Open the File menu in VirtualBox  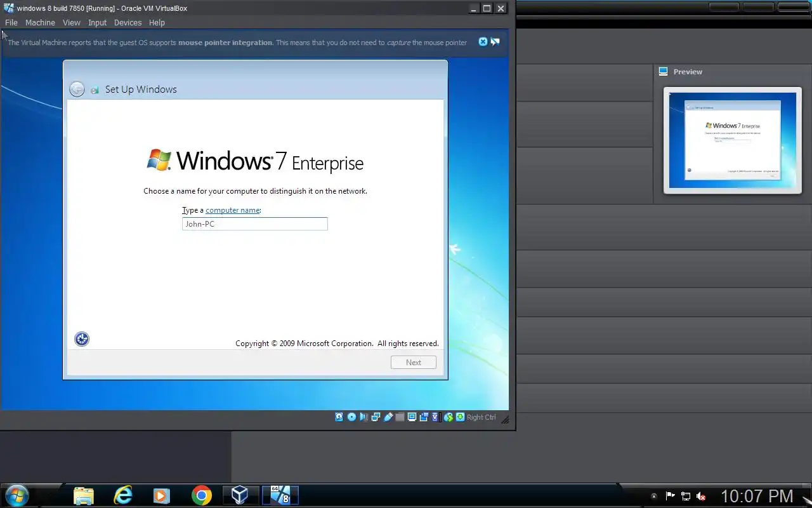pos(11,22)
